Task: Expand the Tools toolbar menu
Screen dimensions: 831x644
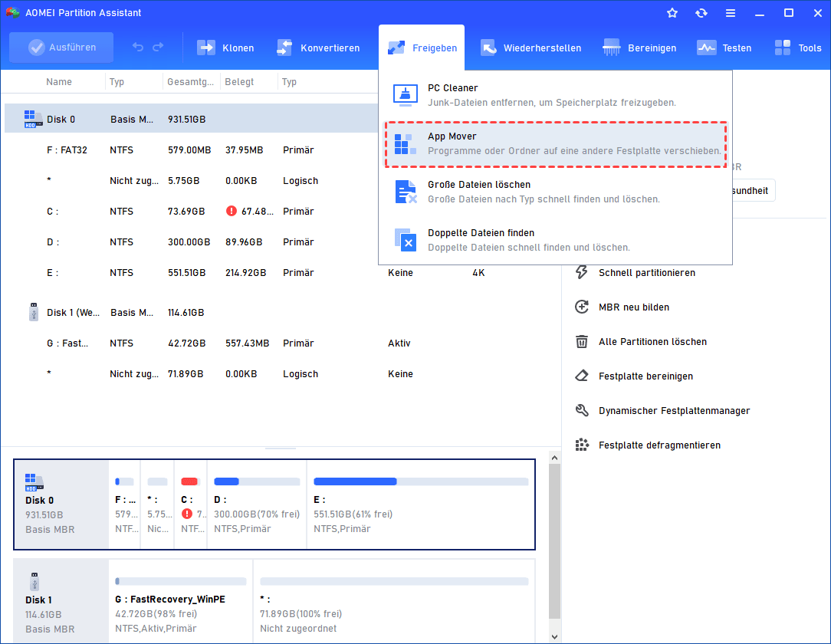Action: click(x=797, y=48)
